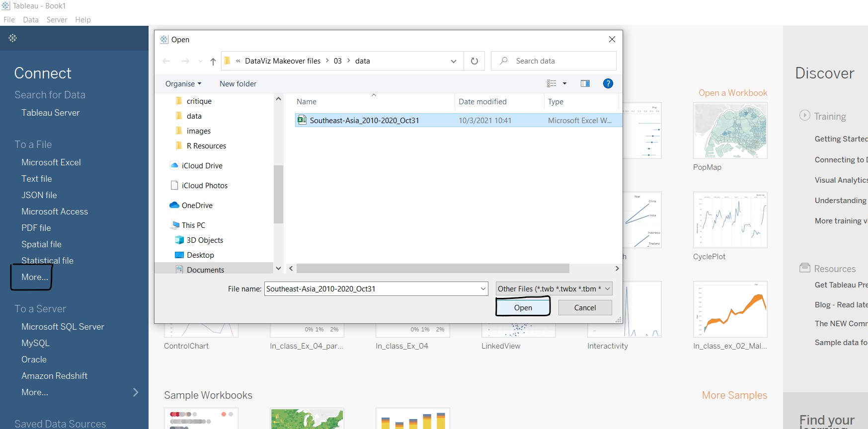
Task: Click the Forward arrow in the Open dialog
Action: [185, 61]
